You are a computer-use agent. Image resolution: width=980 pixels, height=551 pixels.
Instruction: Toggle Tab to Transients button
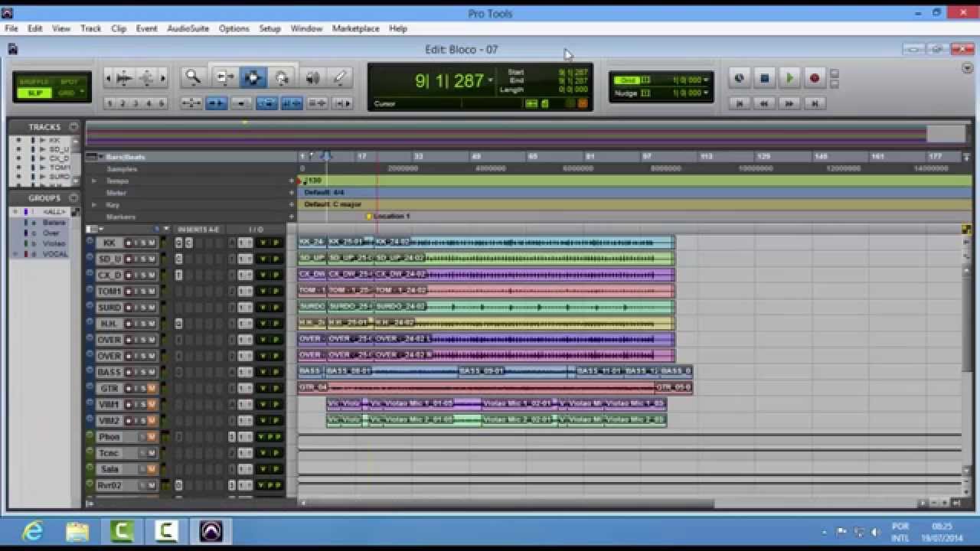[216, 103]
